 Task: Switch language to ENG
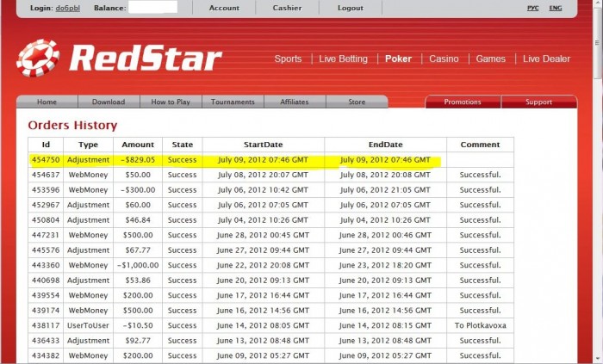click(x=556, y=8)
